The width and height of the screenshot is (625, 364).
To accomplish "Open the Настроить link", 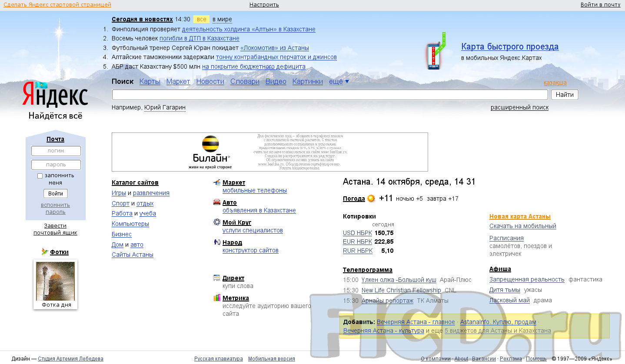I will tap(264, 5).
